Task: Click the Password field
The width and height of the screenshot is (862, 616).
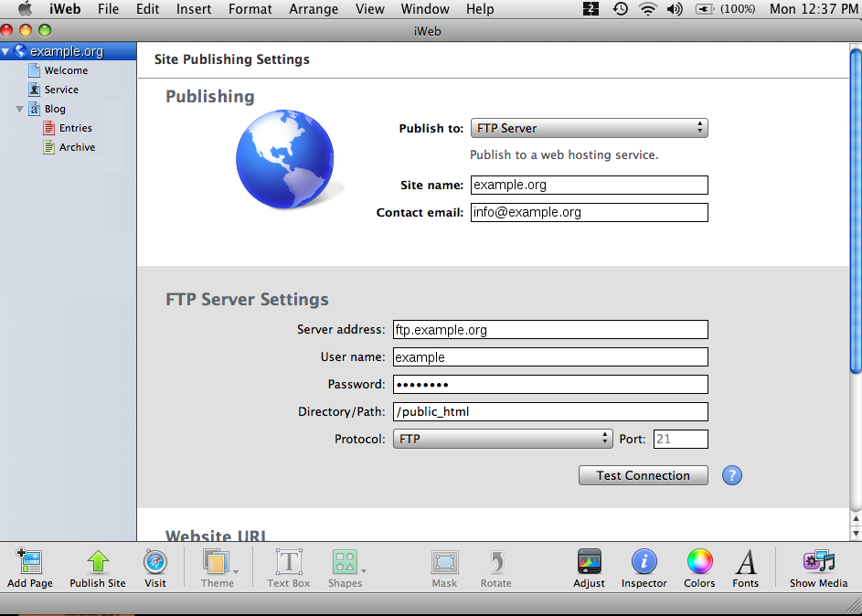Action: pyautogui.click(x=550, y=385)
